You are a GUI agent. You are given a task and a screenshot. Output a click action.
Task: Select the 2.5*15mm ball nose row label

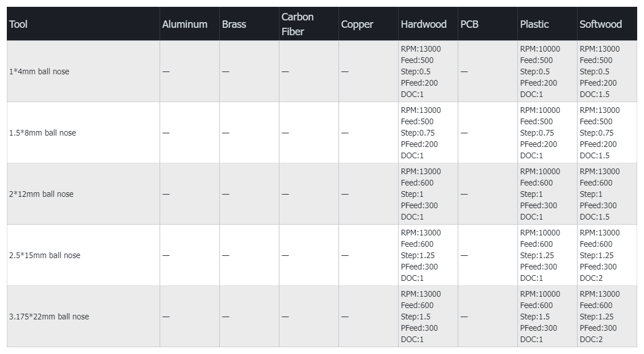pyautogui.click(x=45, y=255)
